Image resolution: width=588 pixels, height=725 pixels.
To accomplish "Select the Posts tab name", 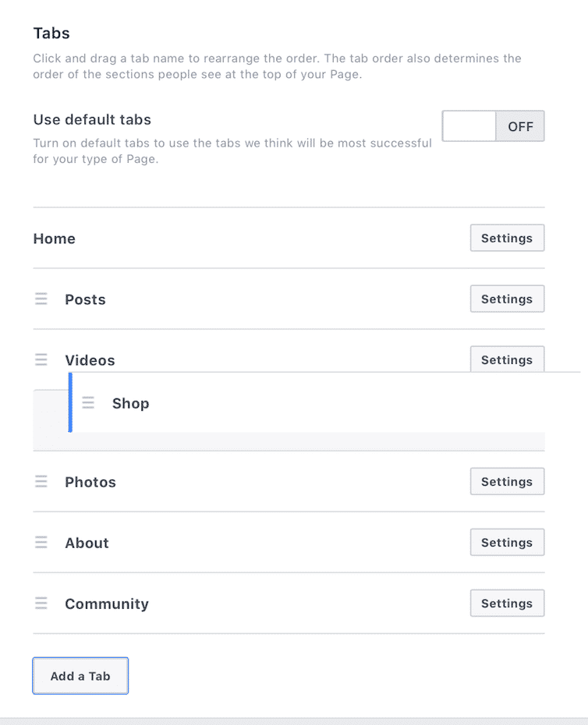I will tap(85, 299).
